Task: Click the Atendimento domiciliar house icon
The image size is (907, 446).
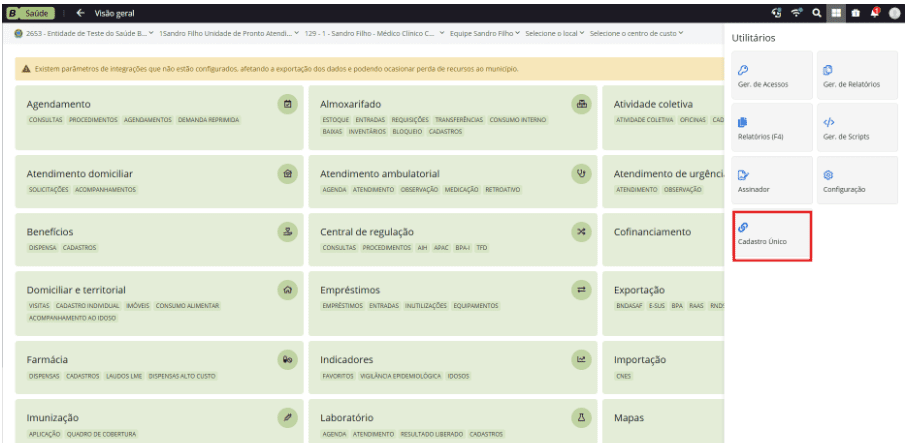Action: click(287, 174)
